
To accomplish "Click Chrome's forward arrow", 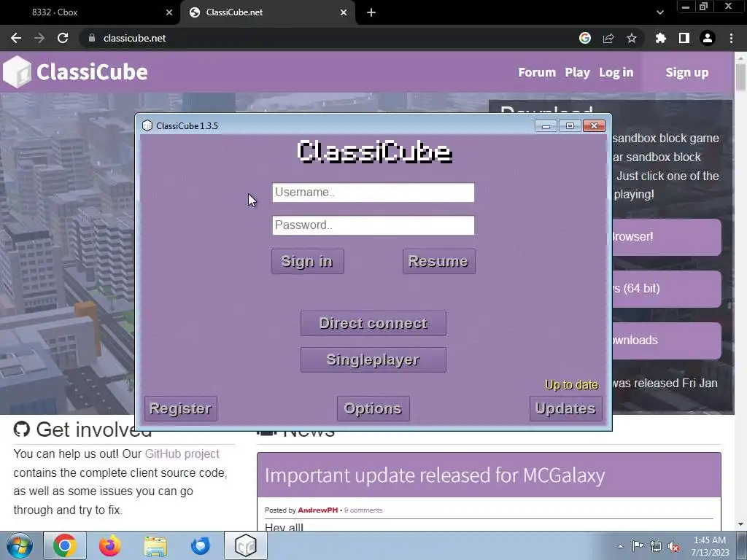I will point(39,38).
